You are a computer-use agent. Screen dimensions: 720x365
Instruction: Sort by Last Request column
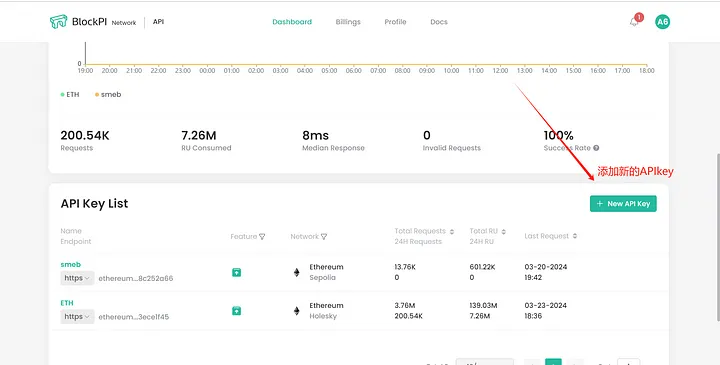pos(575,236)
